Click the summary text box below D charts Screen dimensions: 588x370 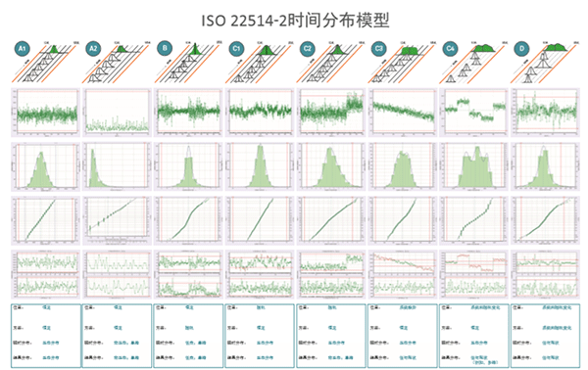[x=546, y=336]
